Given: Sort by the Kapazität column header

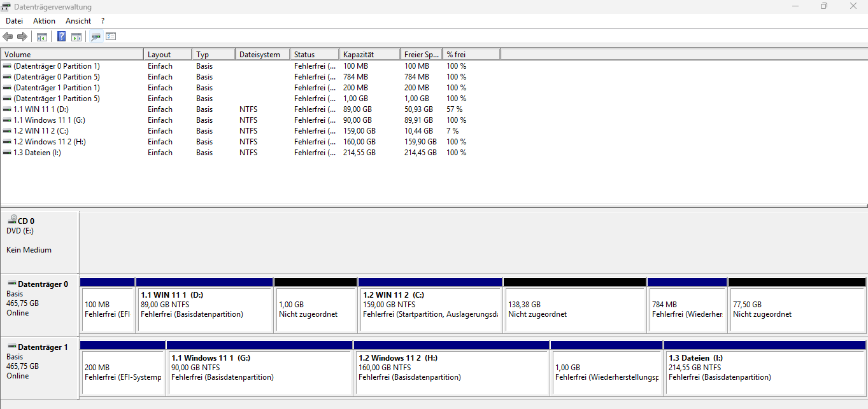Looking at the screenshot, I should coord(369,55).
